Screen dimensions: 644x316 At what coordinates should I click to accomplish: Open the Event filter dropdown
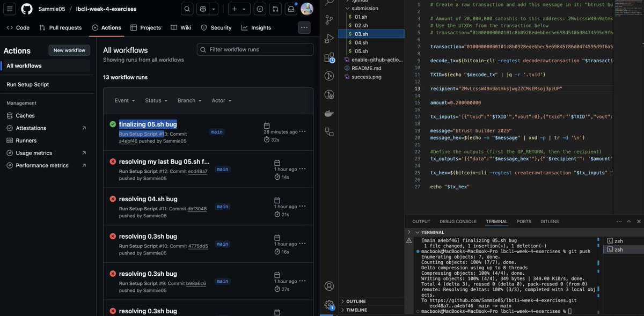[x=124, y=100]
